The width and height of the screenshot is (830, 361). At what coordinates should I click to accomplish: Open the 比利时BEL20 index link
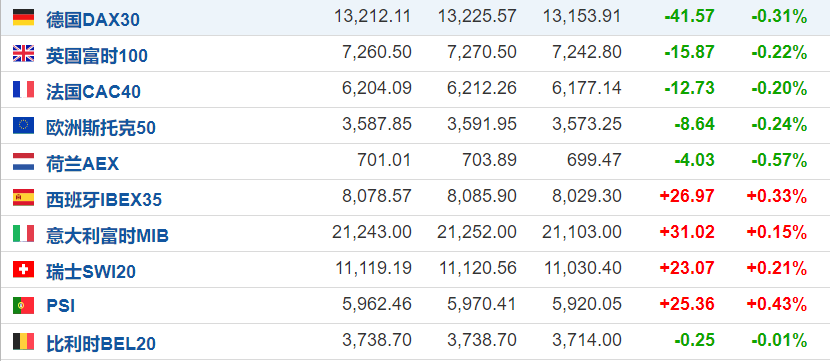pyautogui.click(x=101, y=344)
